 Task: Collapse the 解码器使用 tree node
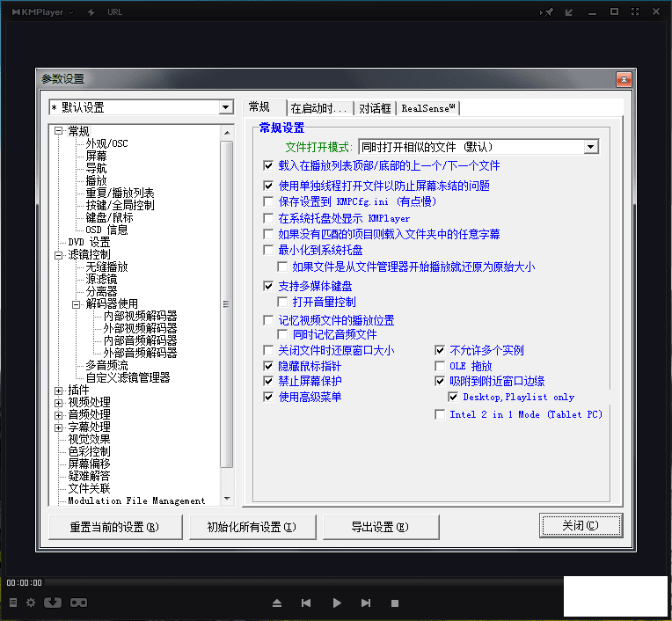point(77,304)
